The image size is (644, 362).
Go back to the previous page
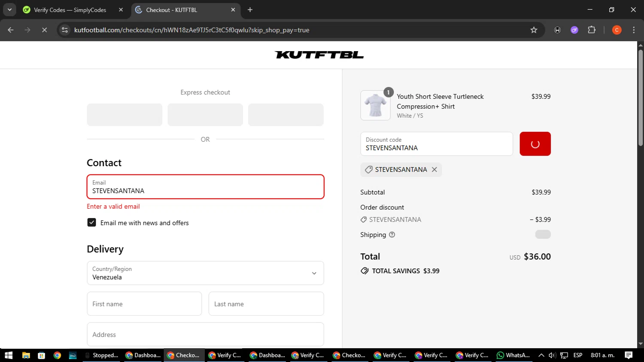11,30
